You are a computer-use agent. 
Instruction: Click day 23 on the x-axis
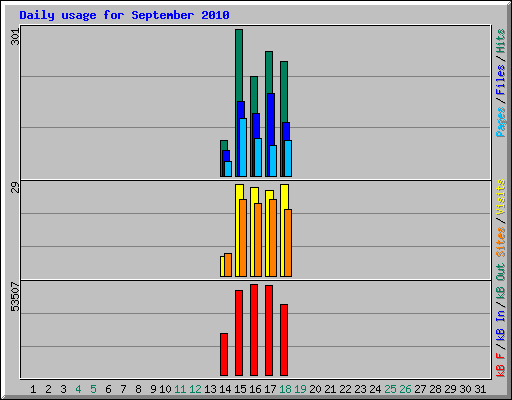coord(360,389)
